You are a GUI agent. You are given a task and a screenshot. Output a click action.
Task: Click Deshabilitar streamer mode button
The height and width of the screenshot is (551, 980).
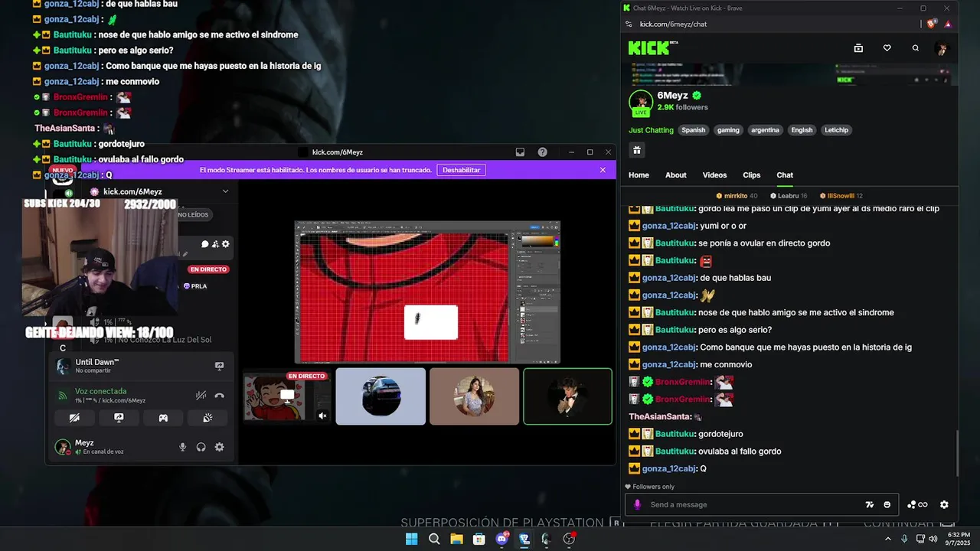pos(462,170)
